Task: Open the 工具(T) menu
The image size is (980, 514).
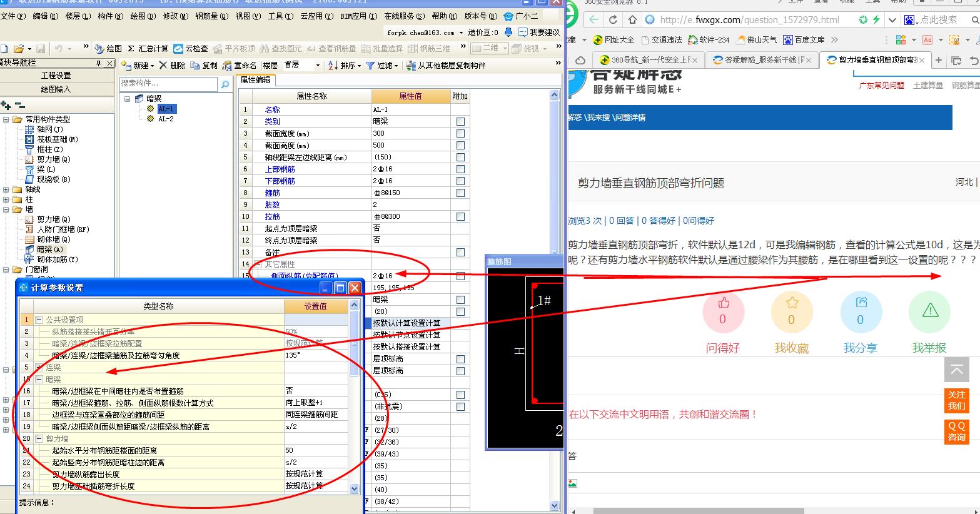Action: point(280,16)
